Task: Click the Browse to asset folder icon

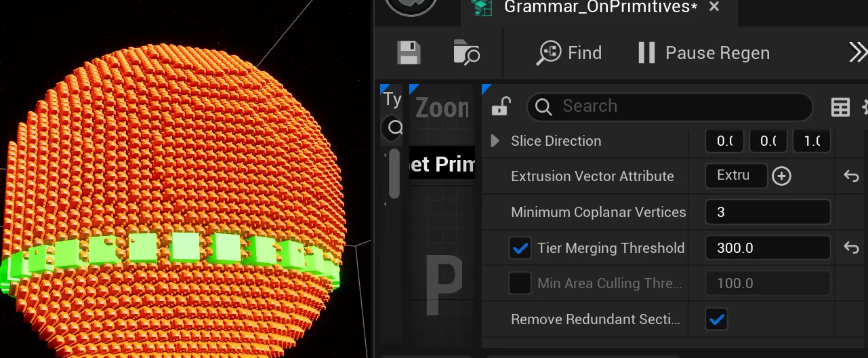Action: [x=466, y=53]
